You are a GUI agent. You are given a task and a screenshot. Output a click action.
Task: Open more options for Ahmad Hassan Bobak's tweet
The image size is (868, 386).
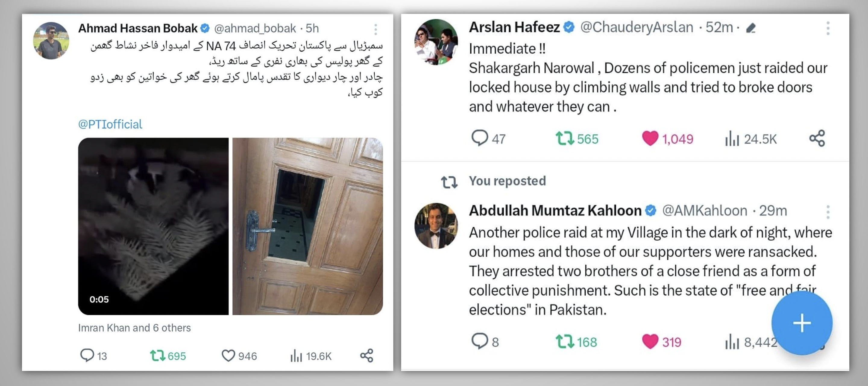[375, 29]
